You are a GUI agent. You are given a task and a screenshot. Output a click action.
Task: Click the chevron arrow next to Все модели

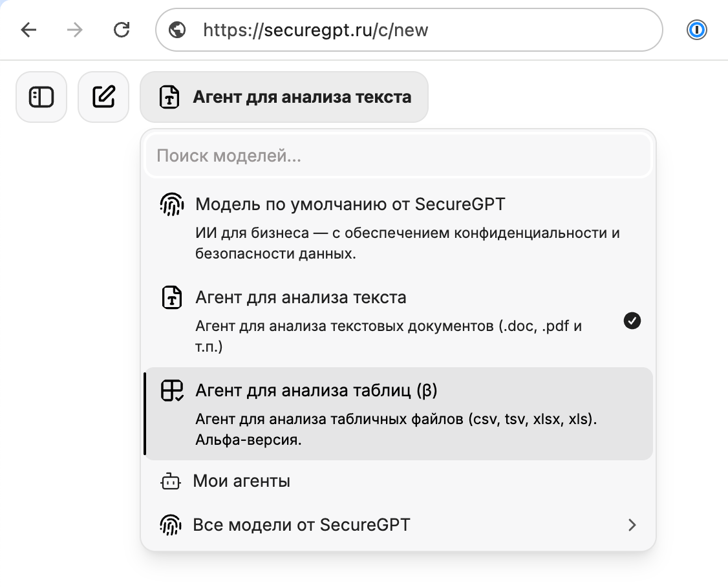[632, 525]
